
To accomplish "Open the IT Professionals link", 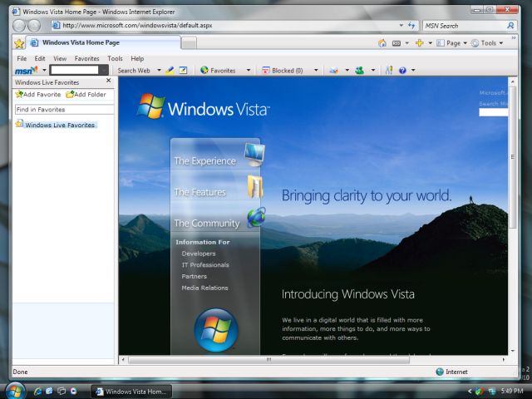I will pos(205,264).
